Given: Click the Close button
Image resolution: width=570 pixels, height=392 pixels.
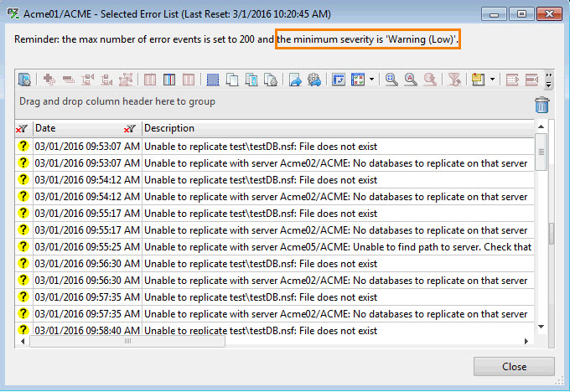Looking at the screenshot, I should (x=514, y=367).
